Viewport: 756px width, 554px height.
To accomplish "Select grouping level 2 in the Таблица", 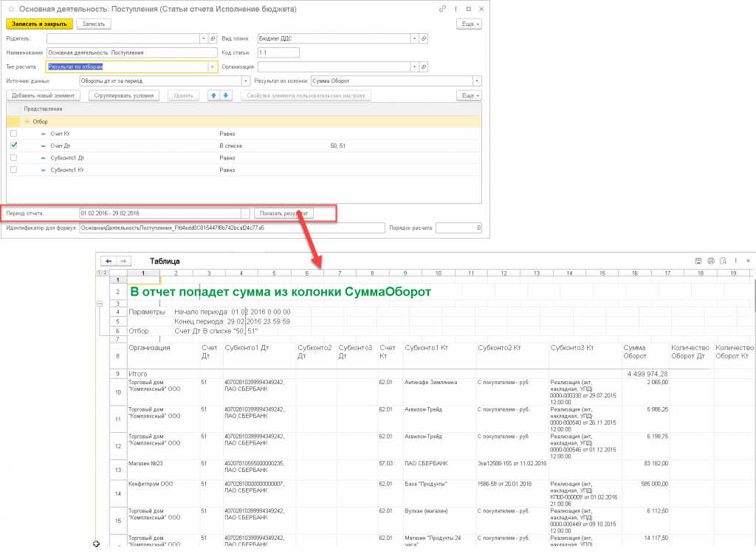I will pyautogui.click(x=105, y=273).
